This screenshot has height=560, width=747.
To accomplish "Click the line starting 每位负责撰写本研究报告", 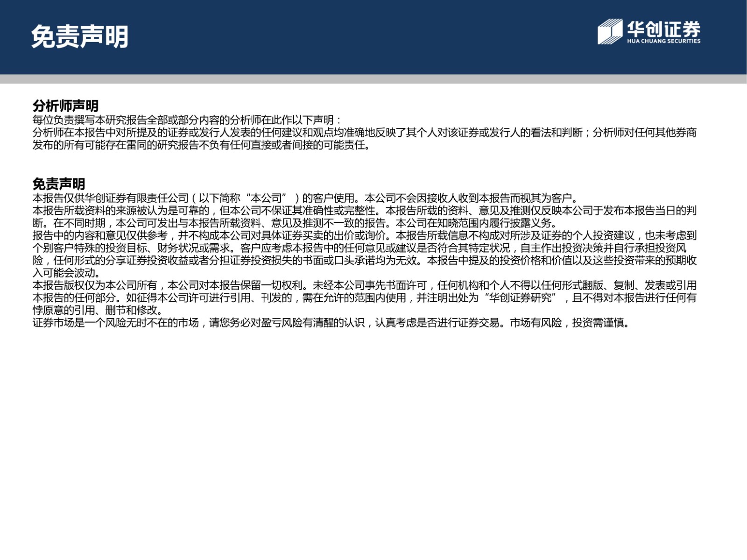I will (187, 120).
